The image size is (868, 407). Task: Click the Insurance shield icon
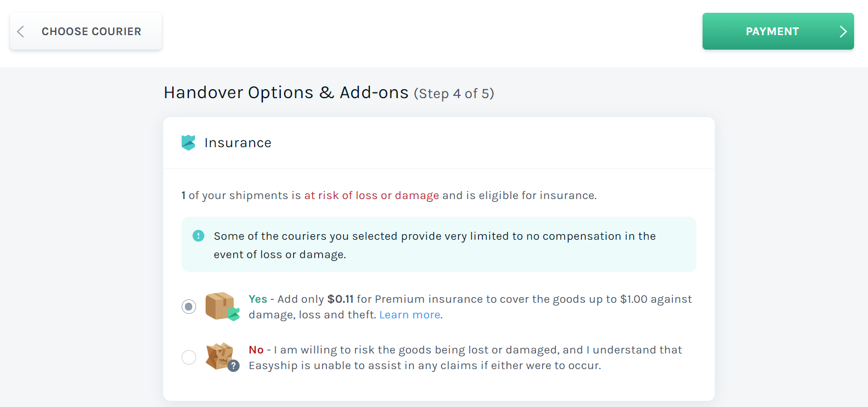[x=188, y=143]
